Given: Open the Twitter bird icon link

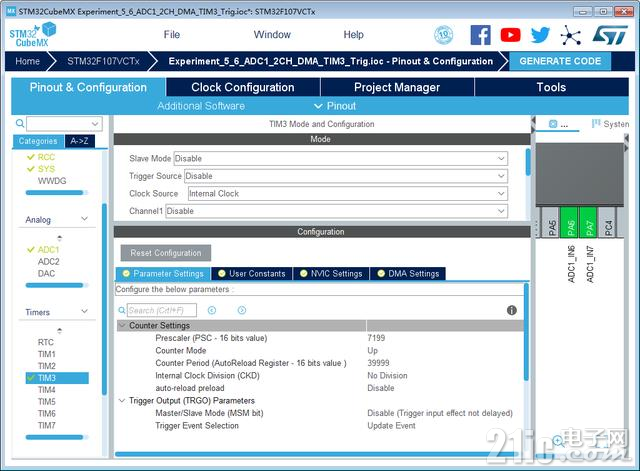Looking at the screenshot, I should click(x=540, y=35).
